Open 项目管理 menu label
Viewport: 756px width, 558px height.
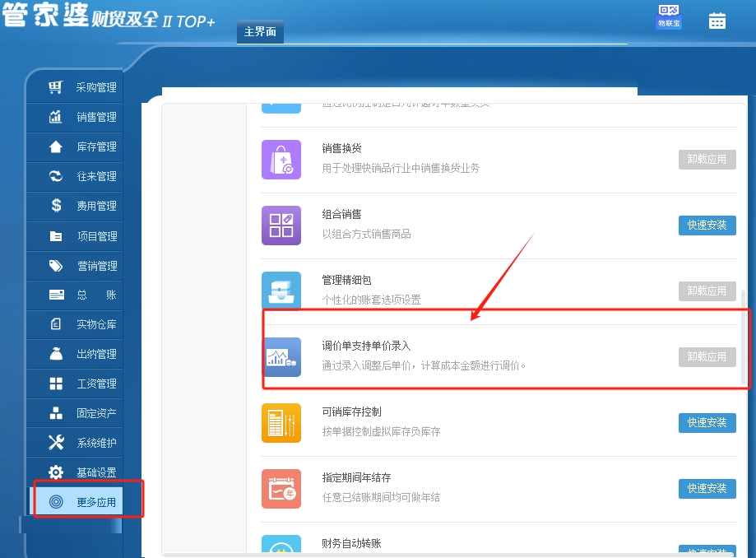(97, 236)
